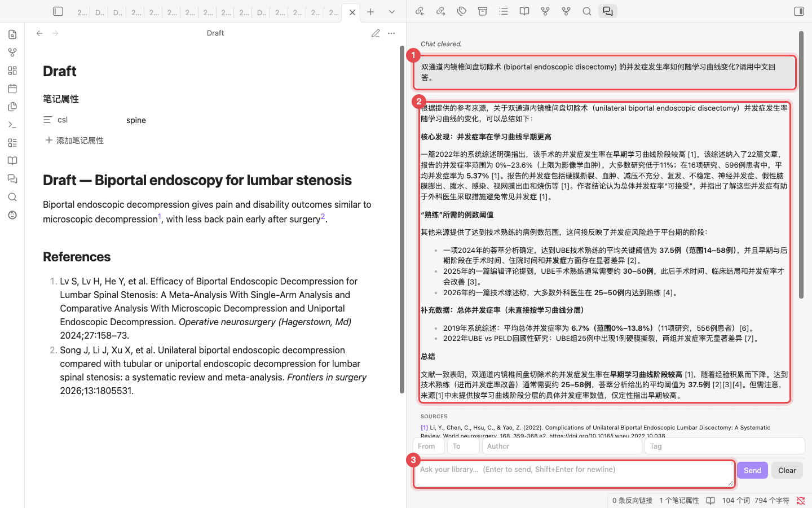Send the chat message
The height and width of the screenshot is (508, 812).
click(752, 470)
